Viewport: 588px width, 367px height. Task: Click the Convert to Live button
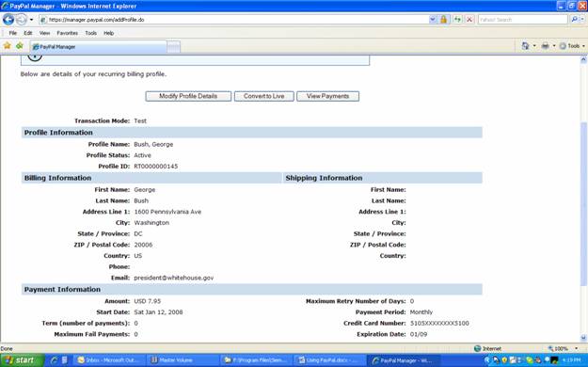point(264,96)
